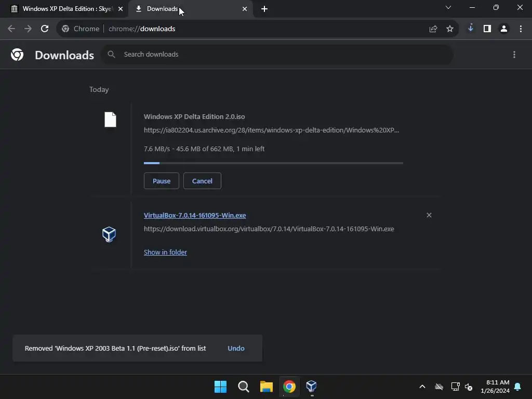Undo removal of the Windows XP 2003 Beta ISO
Screen dimensions: 532x399
click(x=236, y=348)
